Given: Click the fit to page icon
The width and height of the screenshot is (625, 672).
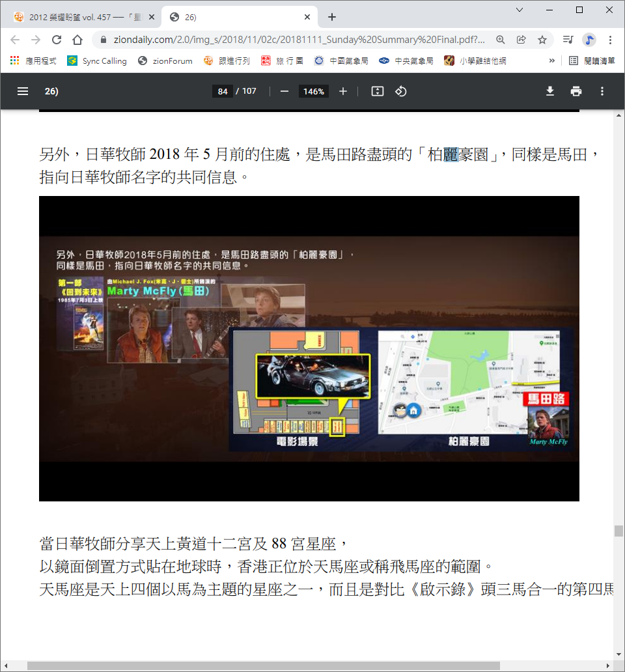Looking at the screenshot, I should pyautogui.click(x=378, y=91).
